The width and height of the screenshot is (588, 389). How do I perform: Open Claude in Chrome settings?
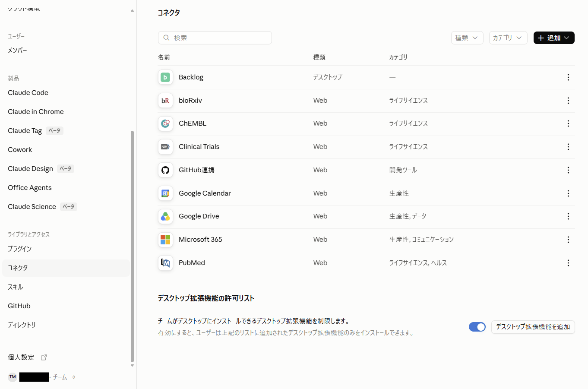pyautogui.click(x=36, y=112)
